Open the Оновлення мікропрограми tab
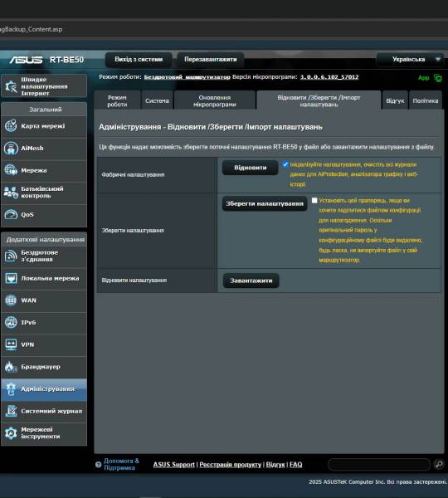 click(x=215, y=100)
